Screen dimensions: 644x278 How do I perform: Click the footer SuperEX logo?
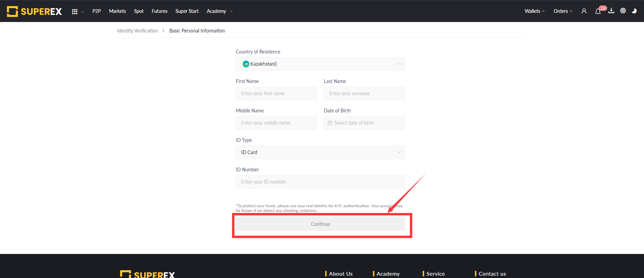[x=147, y=274]
